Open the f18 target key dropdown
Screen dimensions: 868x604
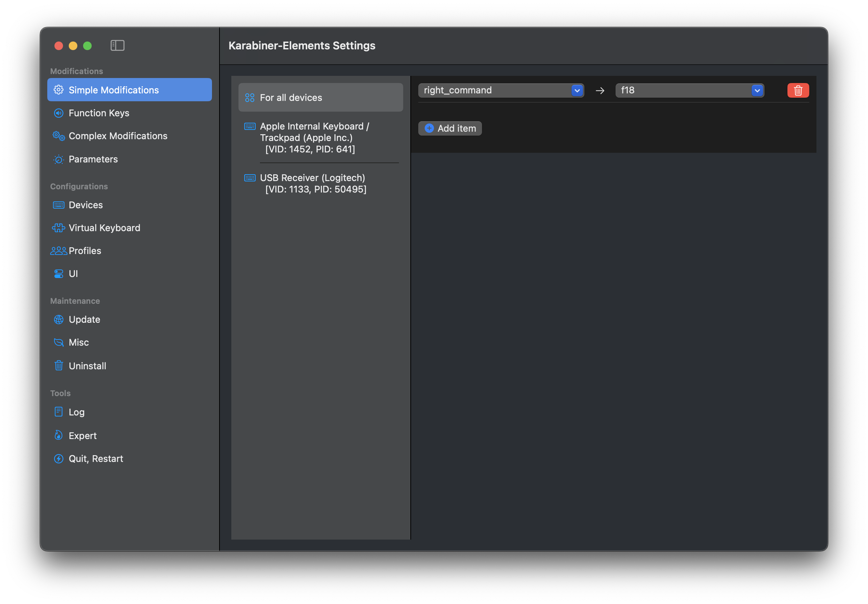tap(690, 91)
